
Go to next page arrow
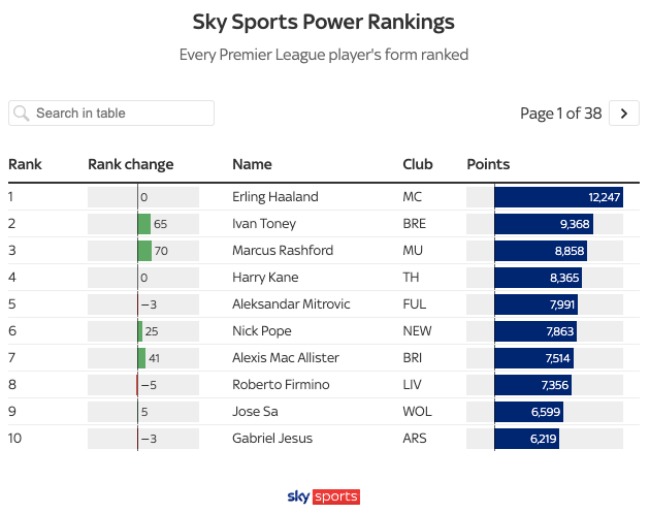click(x=624, y=113)
